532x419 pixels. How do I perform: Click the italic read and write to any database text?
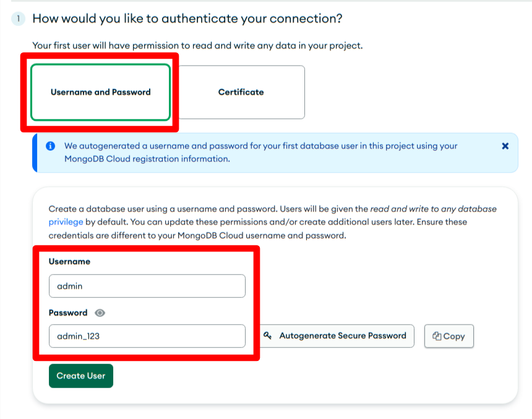coord(433,209)
